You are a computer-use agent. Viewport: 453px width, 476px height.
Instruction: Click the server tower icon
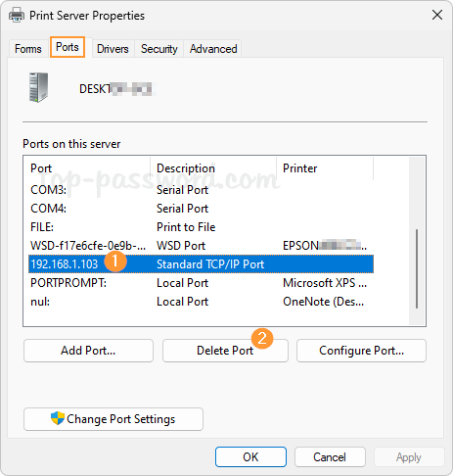(x=38, y=87)
